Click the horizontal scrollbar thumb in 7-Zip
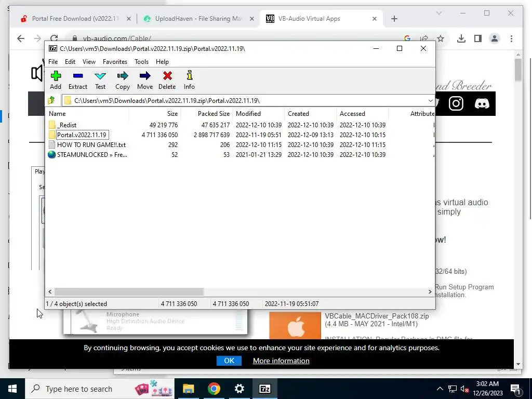 (129, 292)
